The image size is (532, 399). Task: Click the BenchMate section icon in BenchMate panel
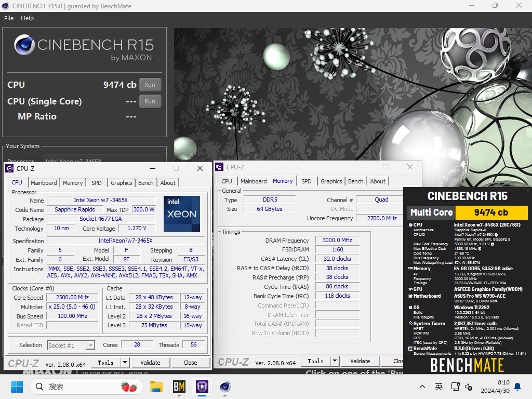tap(410, 349)
